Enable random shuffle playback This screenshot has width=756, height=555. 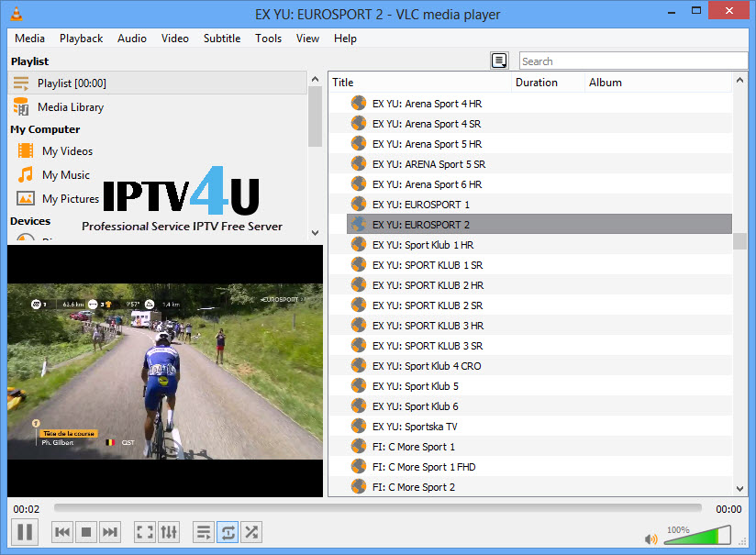tap(251, 531)
